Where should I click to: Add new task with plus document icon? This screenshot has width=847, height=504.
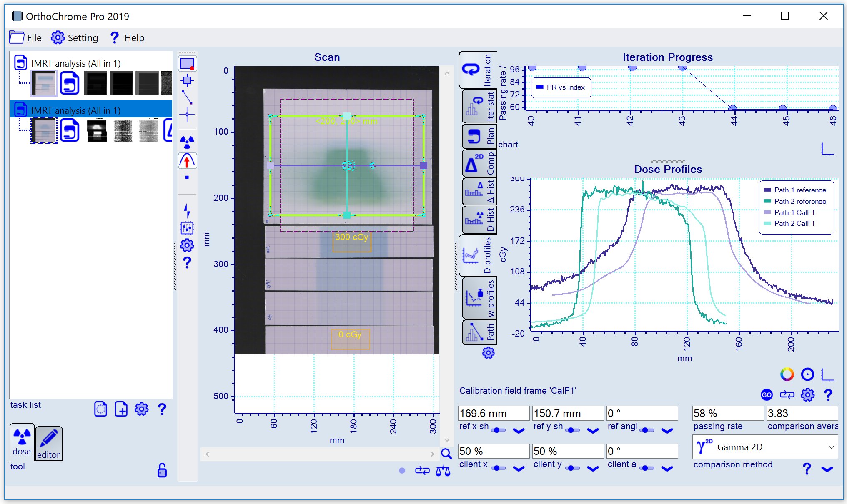(121, 409)
